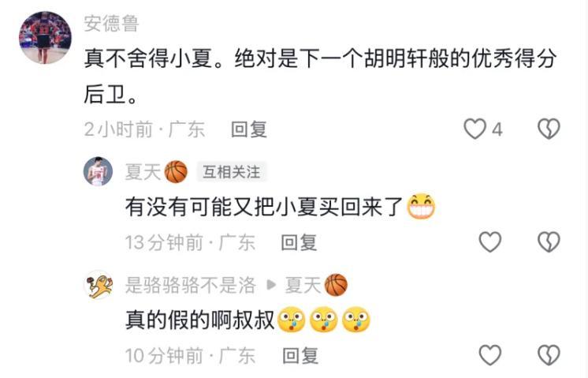Dislike 安德鲁's comment with broken heart

pyautogui.click(x=549, y=129)
